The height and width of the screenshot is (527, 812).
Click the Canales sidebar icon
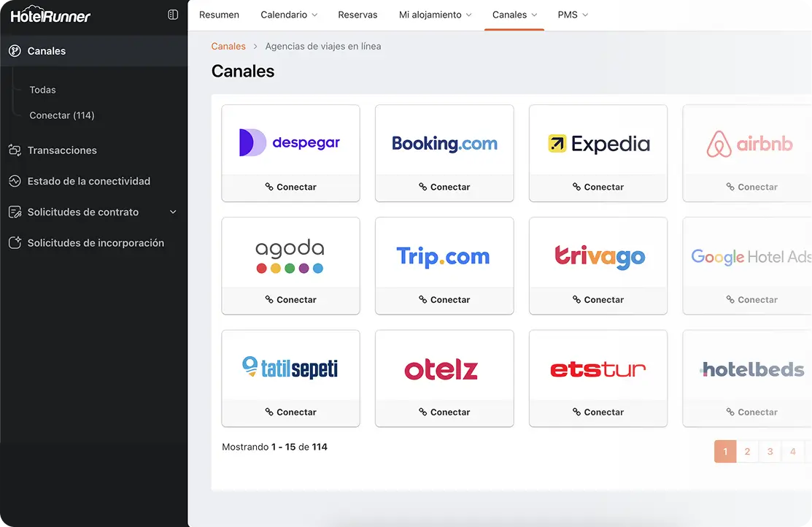click(x=15, y=51)
